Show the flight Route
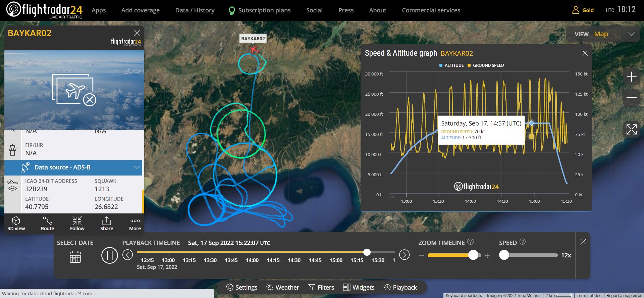The height and width of the screenshot is (298, 644). [x=47, y=223]
